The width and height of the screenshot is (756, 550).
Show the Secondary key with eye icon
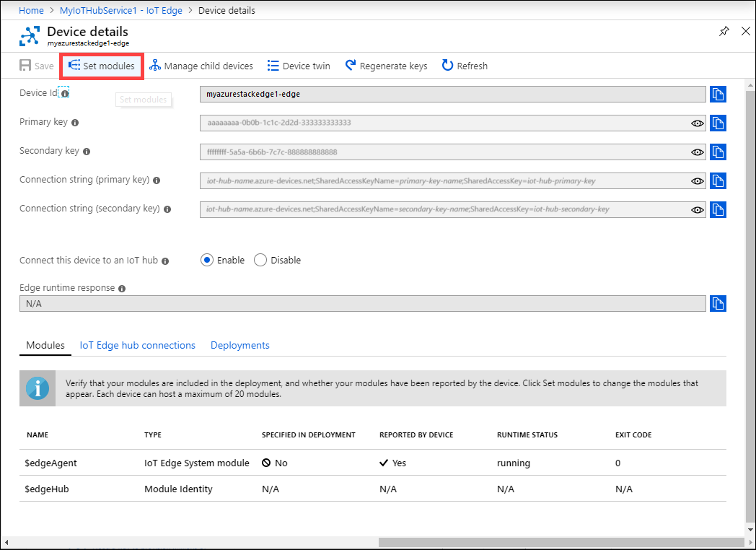tap(697, 152)
